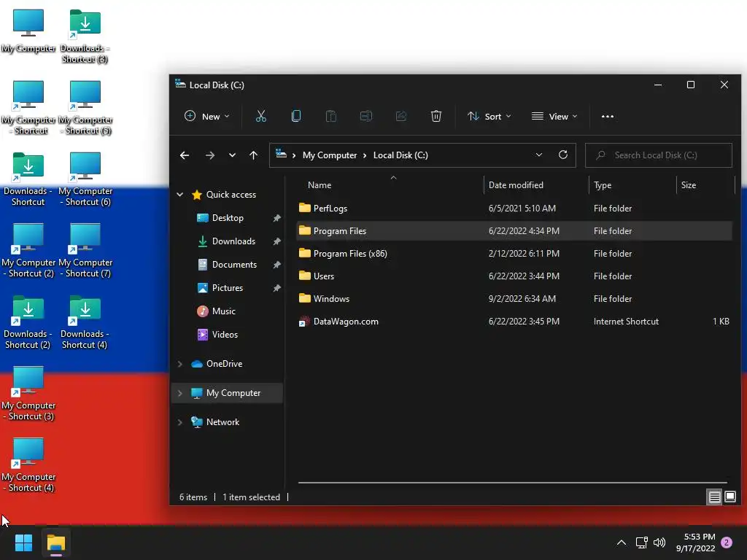Click File Explorer icon on taskbar
The width and height of the screenshot is (747, 560).
coord(55,542)
